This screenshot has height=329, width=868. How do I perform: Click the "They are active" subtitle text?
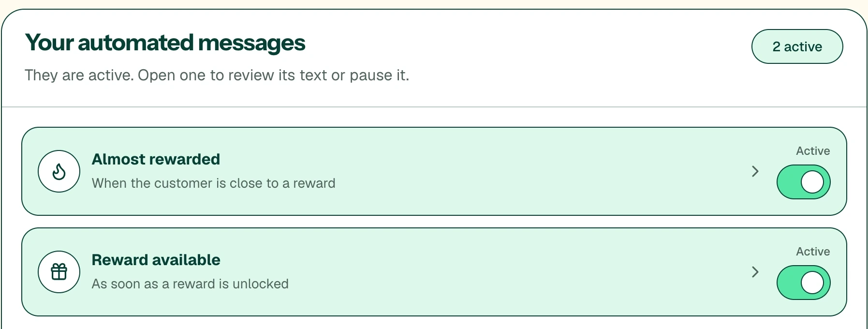(217, 75)
